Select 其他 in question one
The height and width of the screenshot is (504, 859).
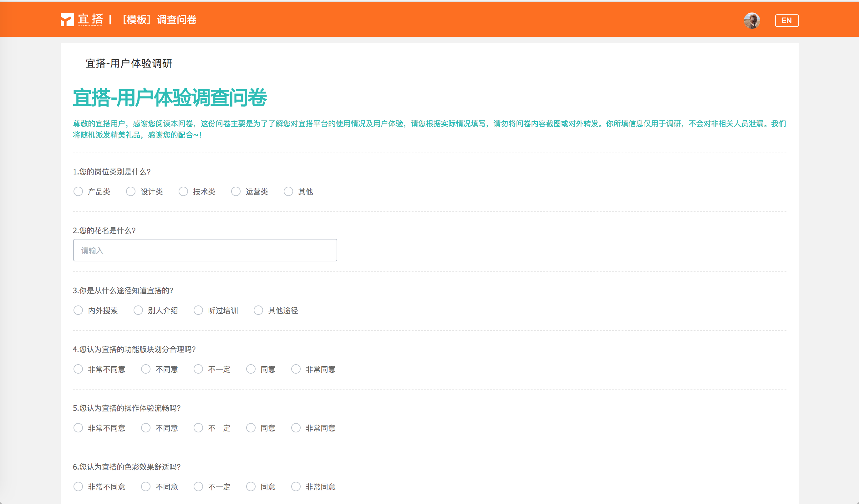click(288, 192)
